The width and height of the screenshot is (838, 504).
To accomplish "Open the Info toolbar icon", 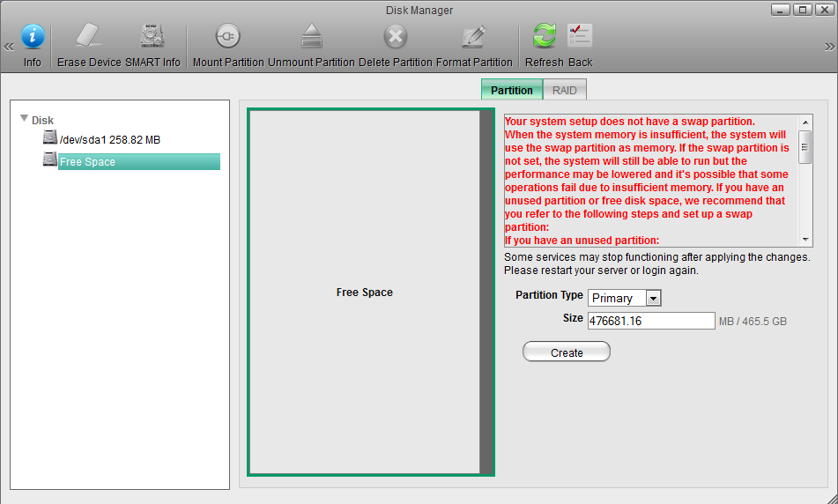I will click(33, 37).
